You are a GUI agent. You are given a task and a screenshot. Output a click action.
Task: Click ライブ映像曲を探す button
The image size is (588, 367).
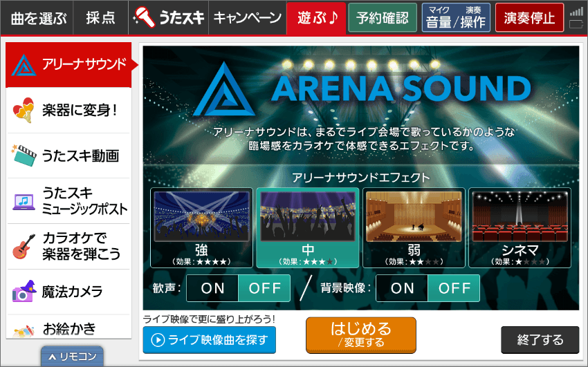(x=209, y=339)
